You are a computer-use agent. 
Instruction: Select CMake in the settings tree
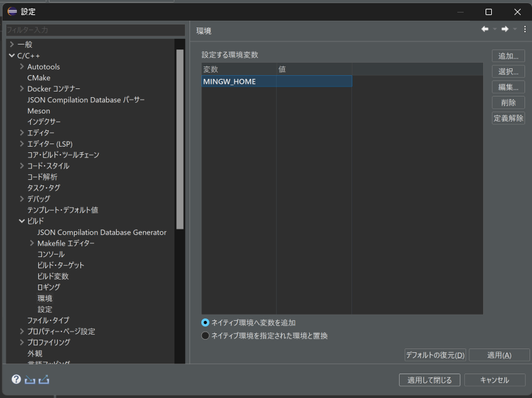tap(39, 77)
